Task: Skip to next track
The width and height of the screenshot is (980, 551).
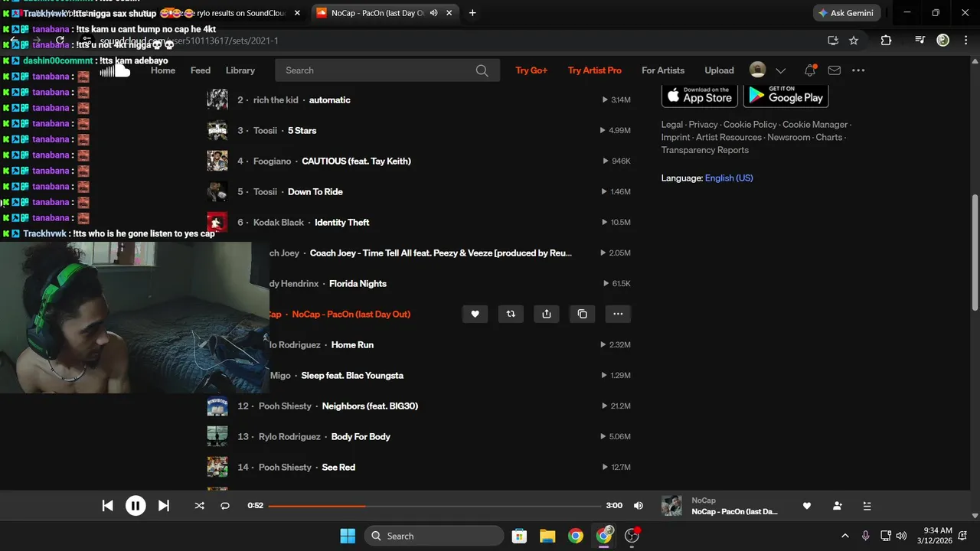Action: pos(163,506)
